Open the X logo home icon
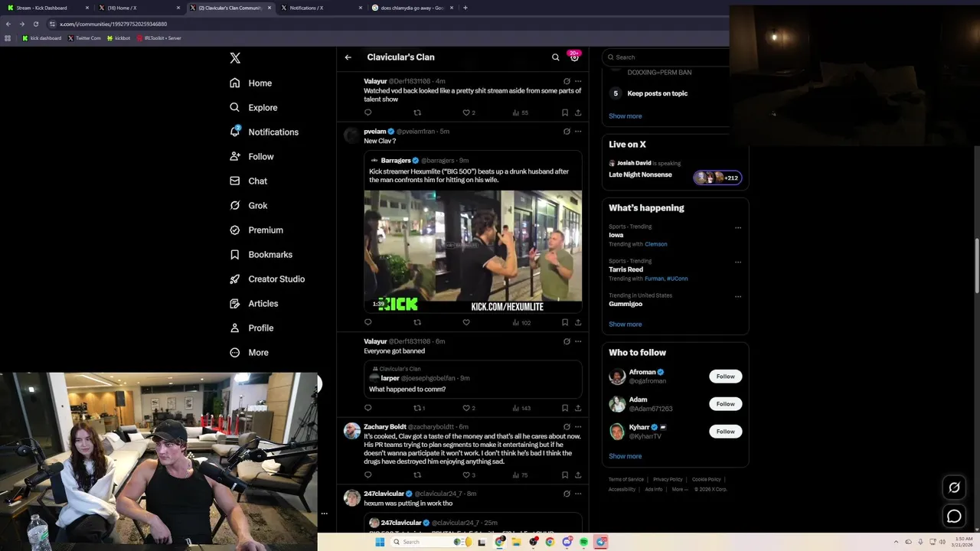 click(x=235, y=58)
